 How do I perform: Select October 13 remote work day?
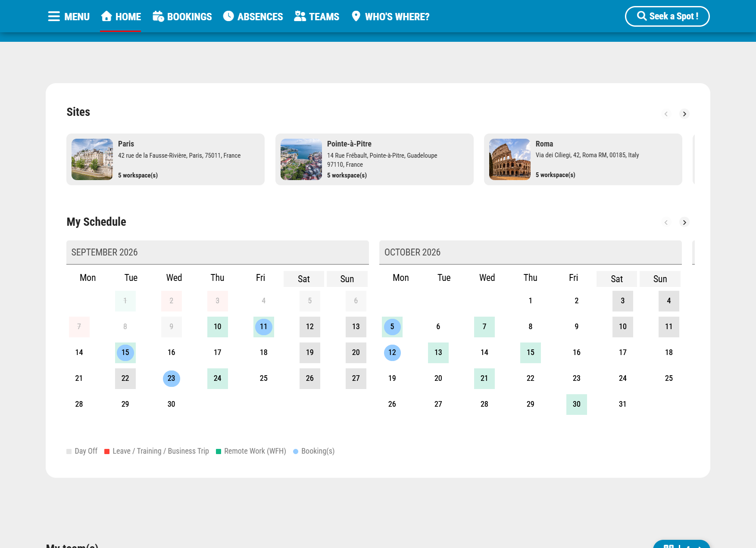coord(438,353)
